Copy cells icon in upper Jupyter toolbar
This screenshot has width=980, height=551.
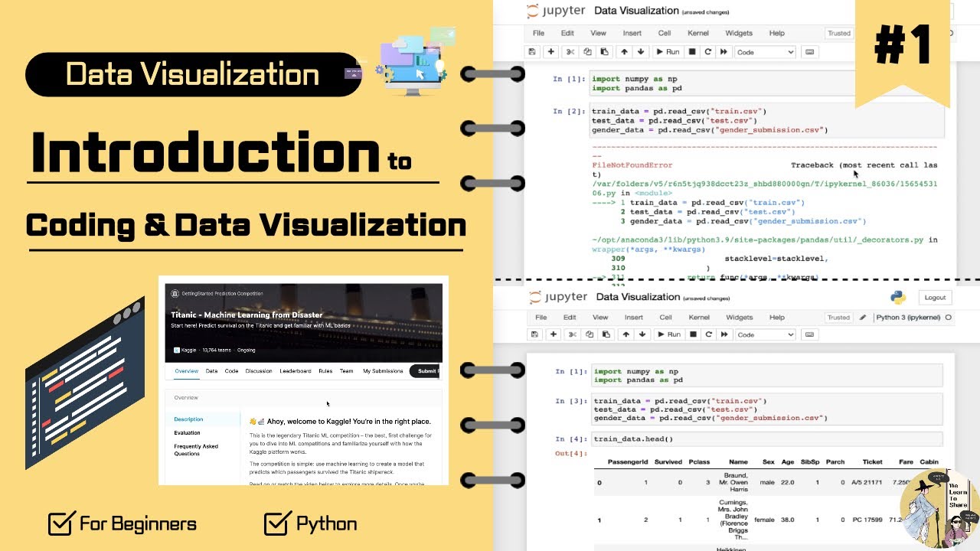coord(588,52)
